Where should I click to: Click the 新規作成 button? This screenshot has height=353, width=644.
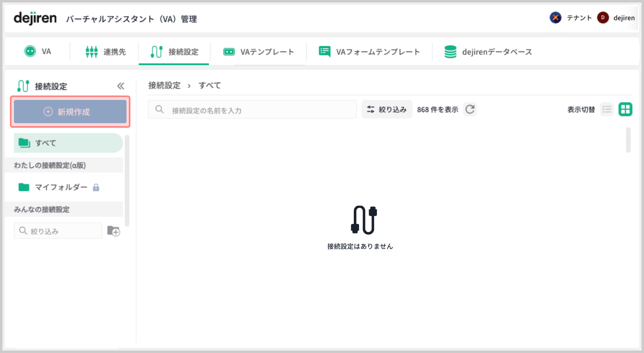pyautogui.click(x=70, y=112)
